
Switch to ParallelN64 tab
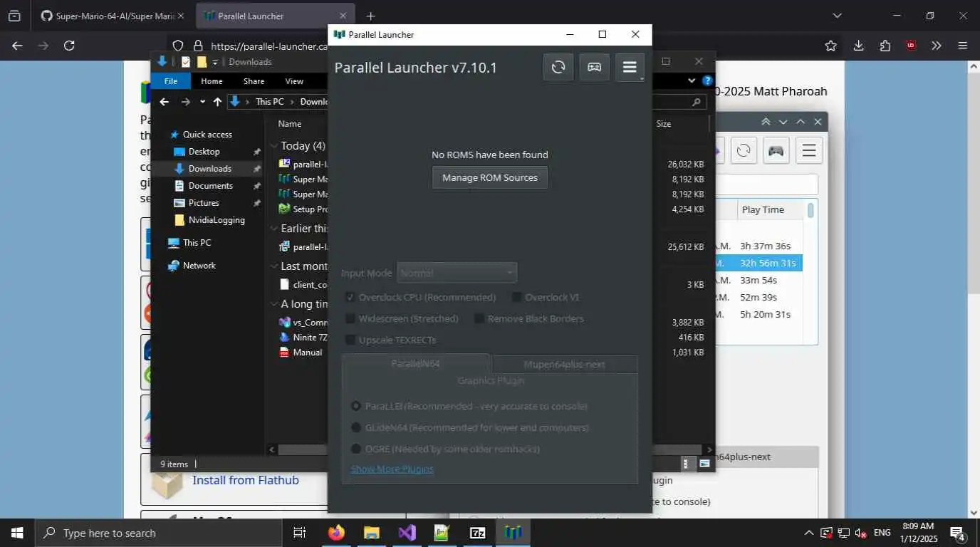tap(416, 363)
